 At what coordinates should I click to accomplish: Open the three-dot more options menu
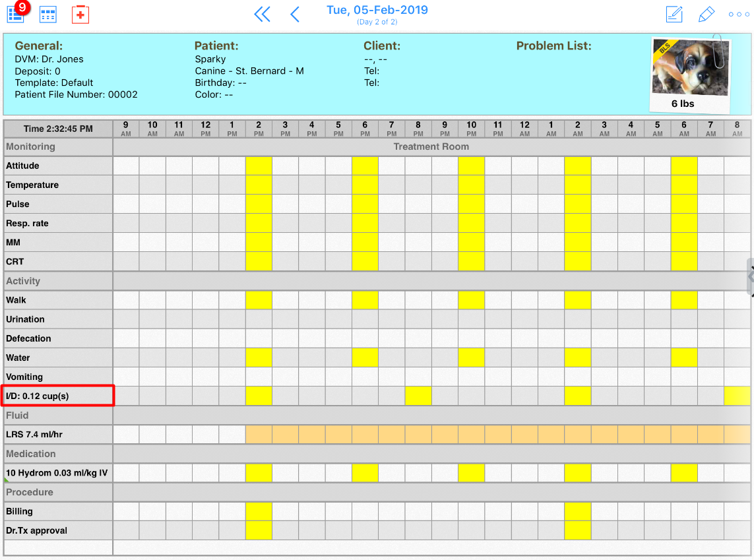(739, 15)
